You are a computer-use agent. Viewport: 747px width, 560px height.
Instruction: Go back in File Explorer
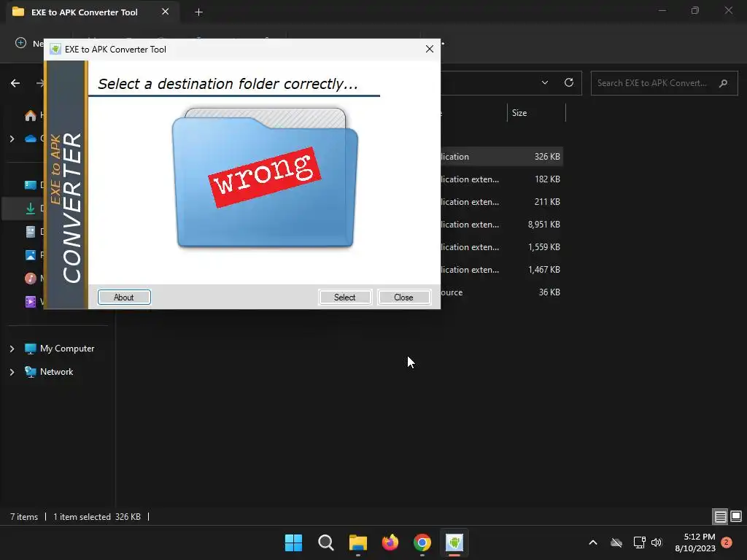[x=15, y=83]
